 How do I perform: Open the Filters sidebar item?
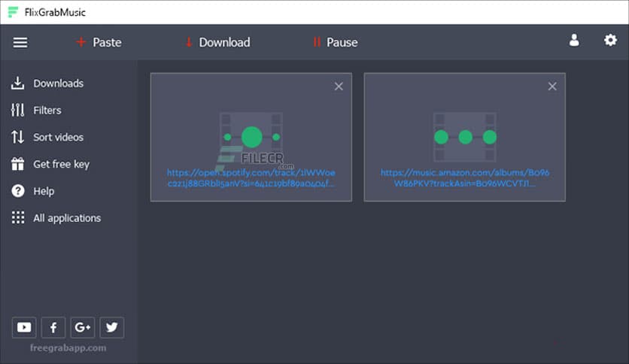(36, 110)
